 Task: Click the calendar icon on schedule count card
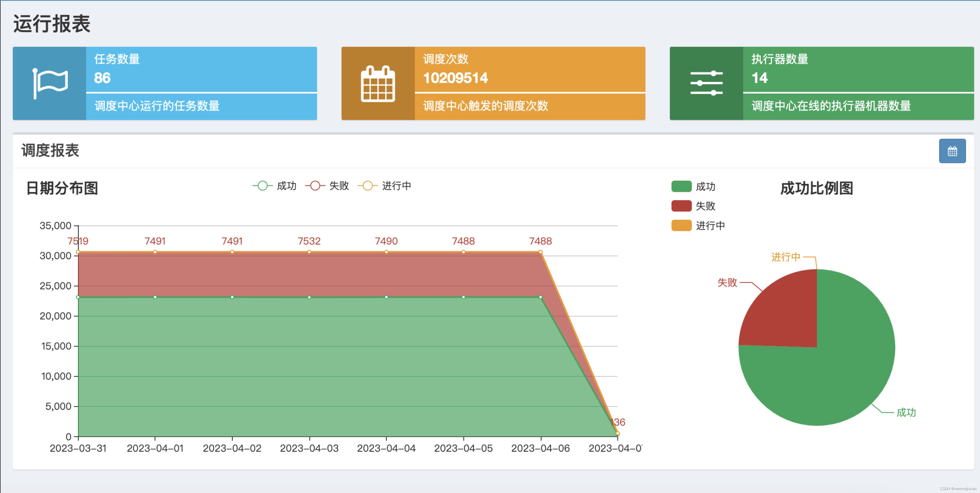(x=378, y=84)
